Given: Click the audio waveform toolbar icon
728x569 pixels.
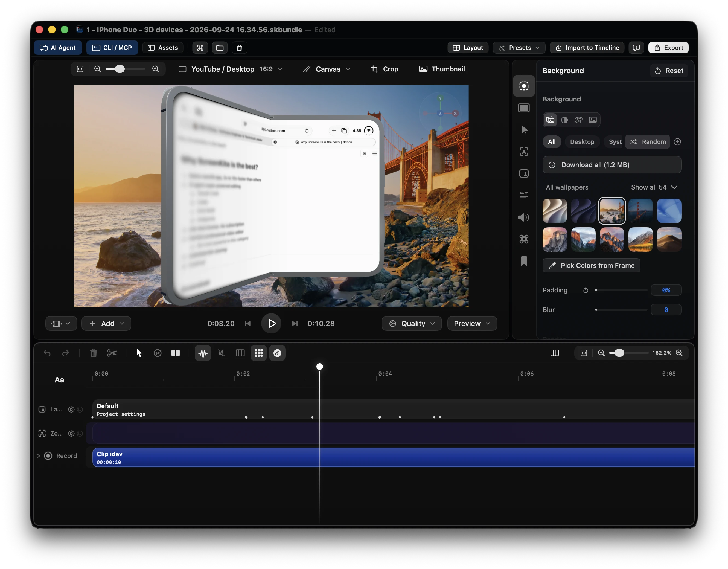Looking at the screenshot, I should pyautogui.click(x=203, y=353).
